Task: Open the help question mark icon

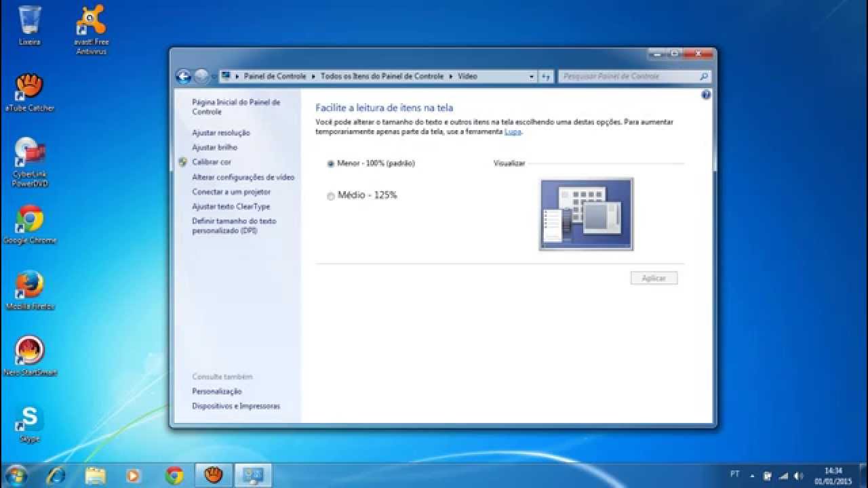Action: pyautogui.click(x=706, y=95)
